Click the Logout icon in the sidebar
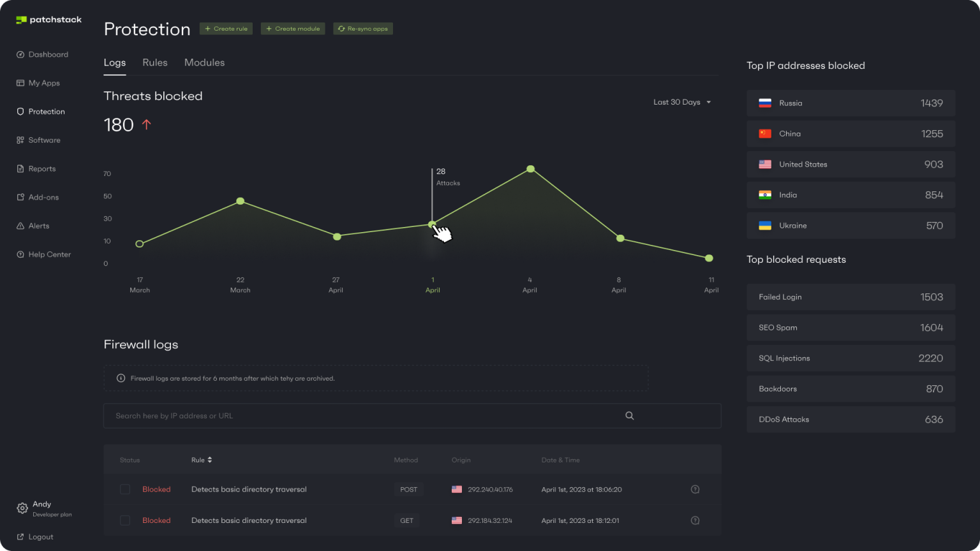The image size is (980, 551). [20, 537]
